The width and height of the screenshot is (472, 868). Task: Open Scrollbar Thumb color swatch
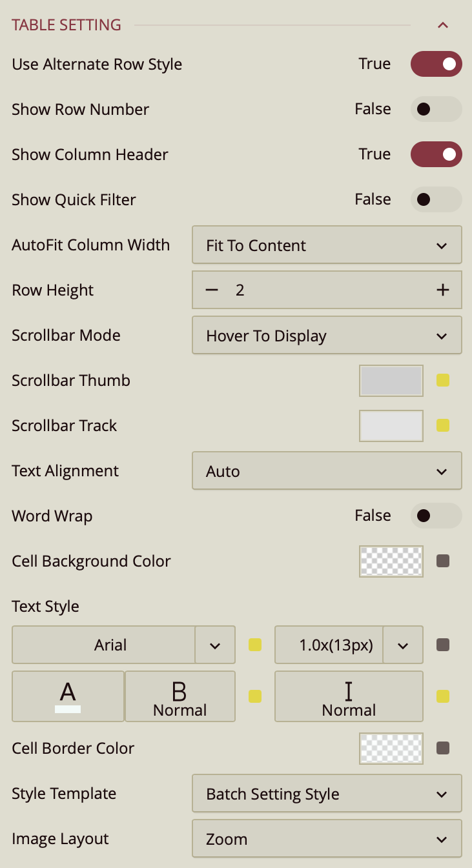pyautogui.click(x=391, y=381)
